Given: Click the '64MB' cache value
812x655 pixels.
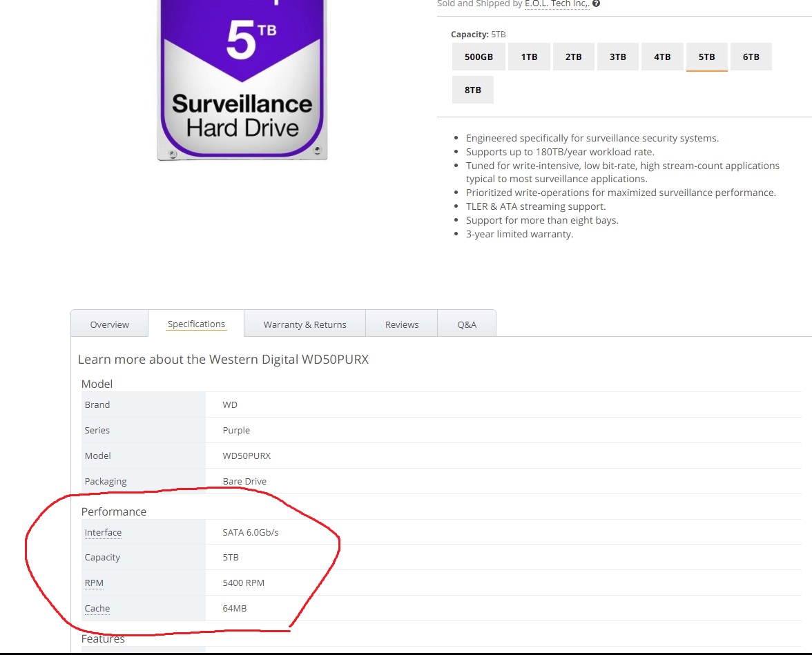Looking at the screenshot, I should point(235,608).
